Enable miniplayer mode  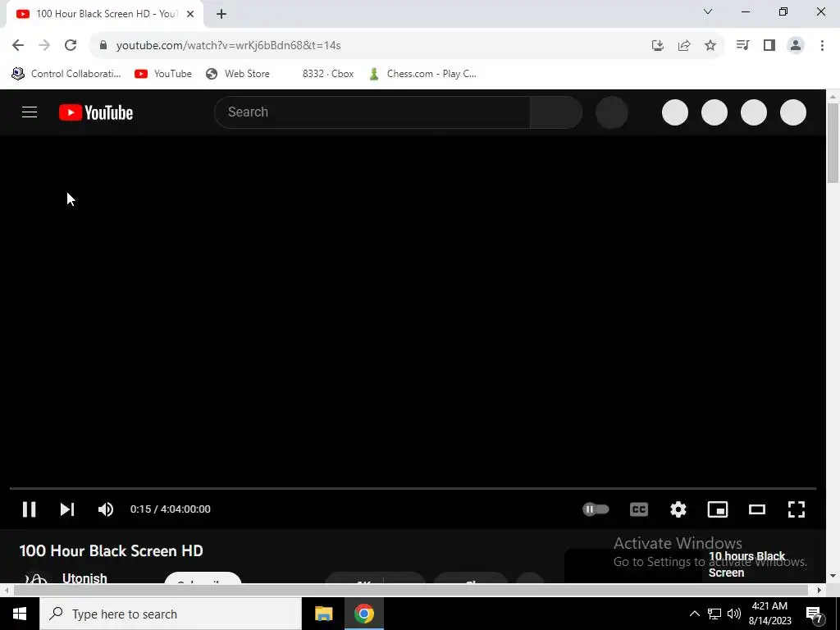[717, 509]
